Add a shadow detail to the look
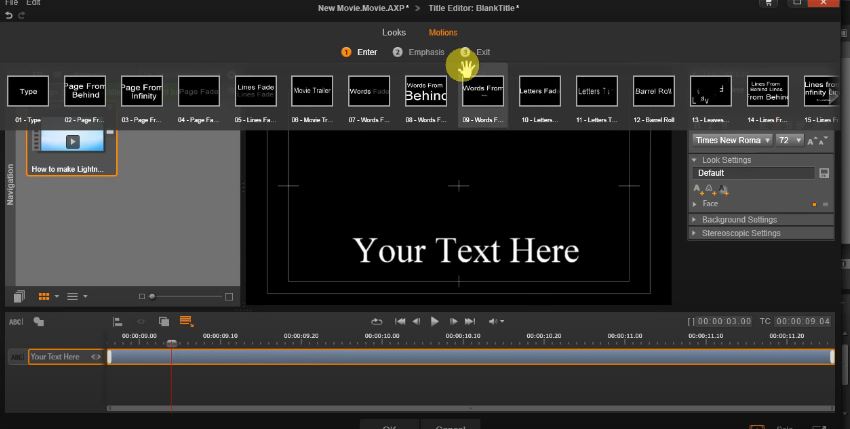 point(723,189)
